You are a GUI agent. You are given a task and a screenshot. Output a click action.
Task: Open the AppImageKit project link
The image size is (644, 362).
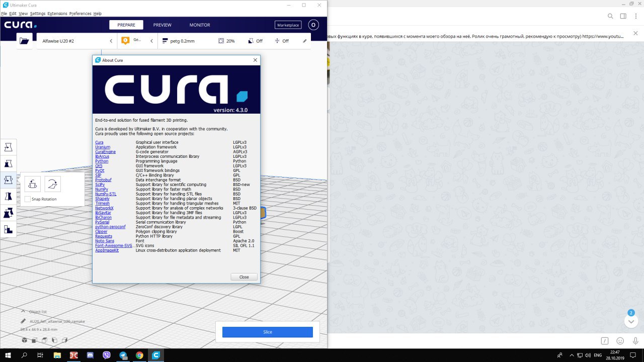coord(107,250)
